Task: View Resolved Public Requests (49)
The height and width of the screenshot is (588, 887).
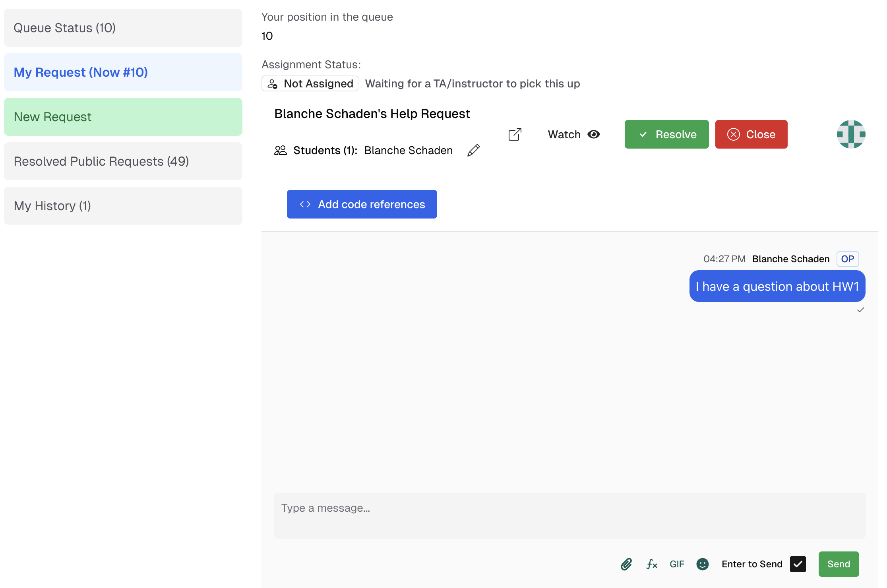Action: pyautogui.click(x=123, y=161)
